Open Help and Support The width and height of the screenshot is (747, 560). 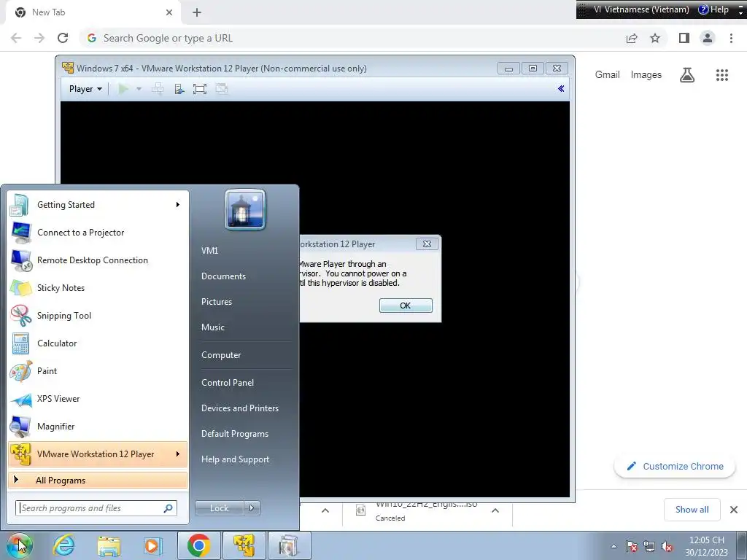point(235,459)
